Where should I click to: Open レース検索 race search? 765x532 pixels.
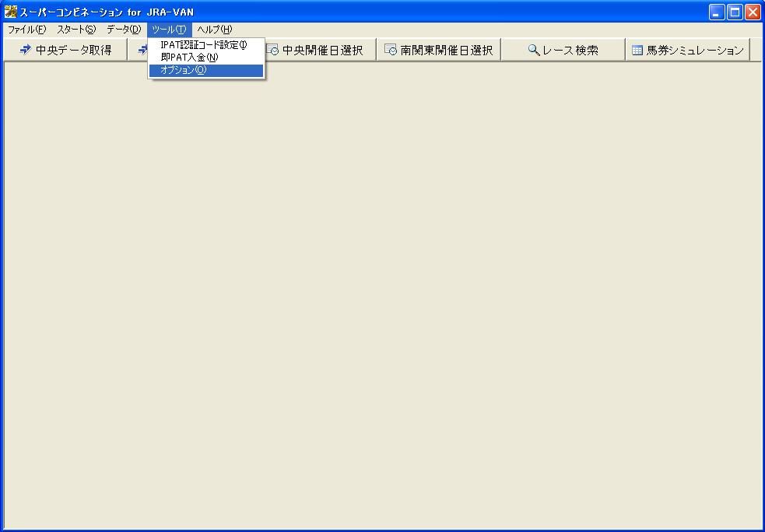(563, 50)
